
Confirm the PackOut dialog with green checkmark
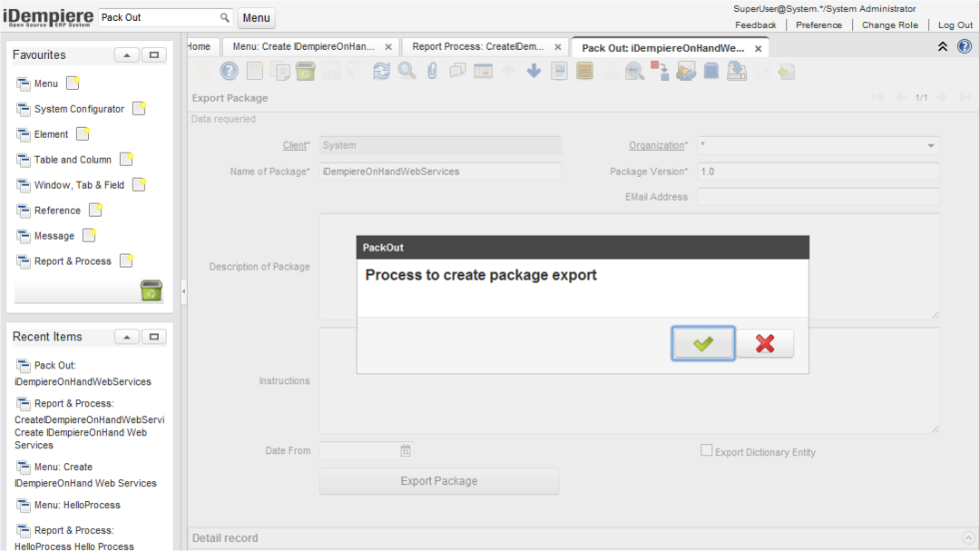click(x=703, y=343)
